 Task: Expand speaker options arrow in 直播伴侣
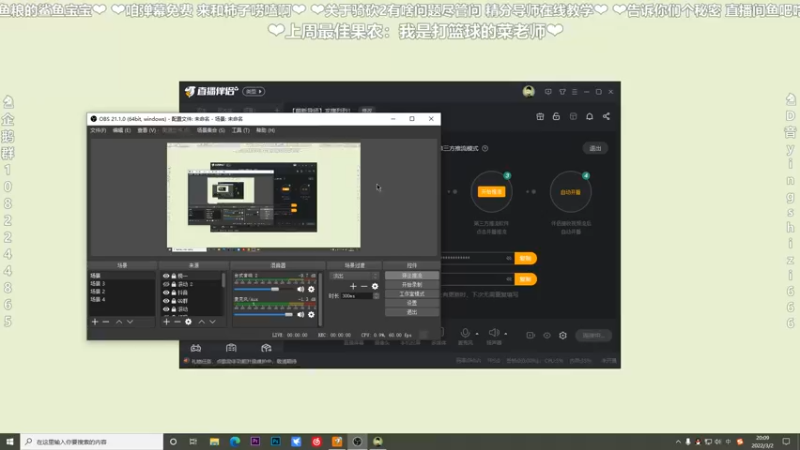click(x=506, y=334)
